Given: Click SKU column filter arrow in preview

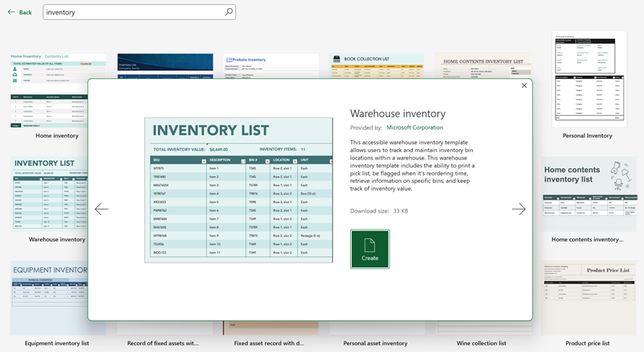Looking at the screenshot, I should point(204,161).
